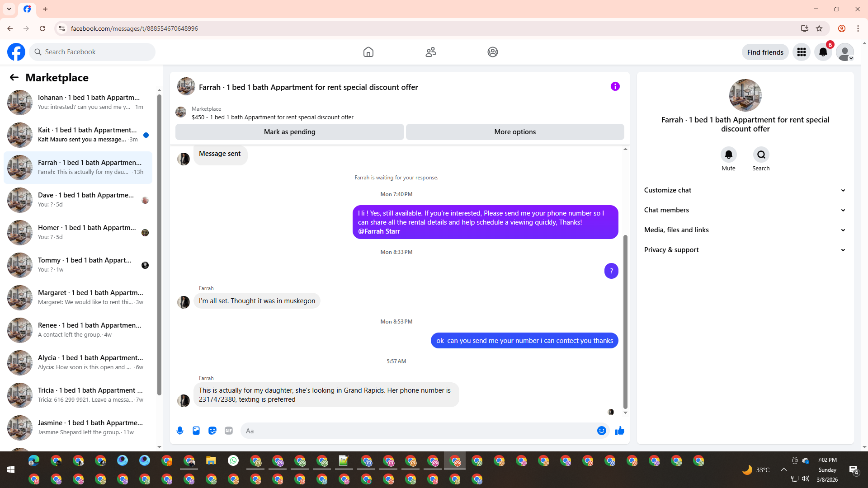This screenshot has width=868, height=488.
Task: Expand Media, files and links
Action: click(x=745, y=230)
